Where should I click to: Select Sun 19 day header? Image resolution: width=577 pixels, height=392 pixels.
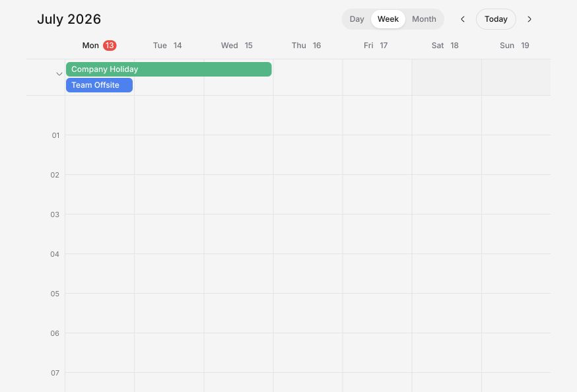point(514,46)
